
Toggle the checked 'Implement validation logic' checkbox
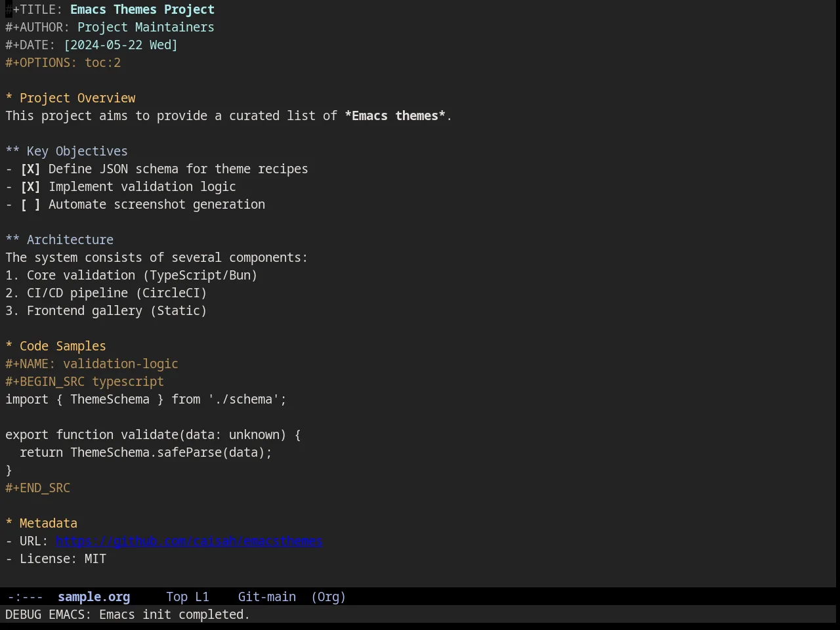(x=30, y=187)
